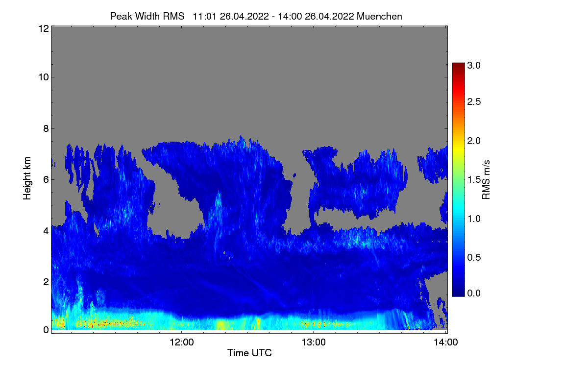Click the height tick label 4
This screenshot has width=588, height=392.
coord(46,230)
